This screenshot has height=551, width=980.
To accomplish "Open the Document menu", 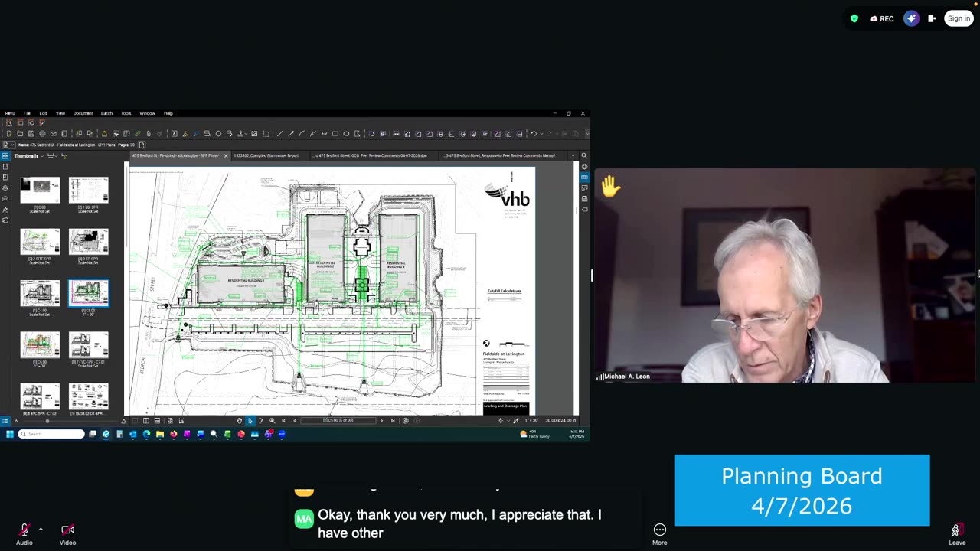I will click(83, 113).
